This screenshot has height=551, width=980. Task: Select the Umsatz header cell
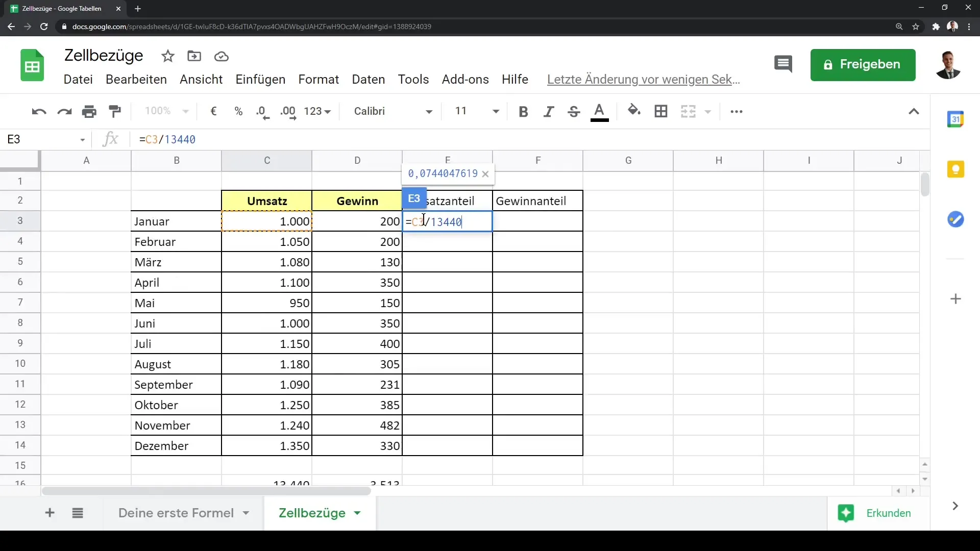point(267,201)
